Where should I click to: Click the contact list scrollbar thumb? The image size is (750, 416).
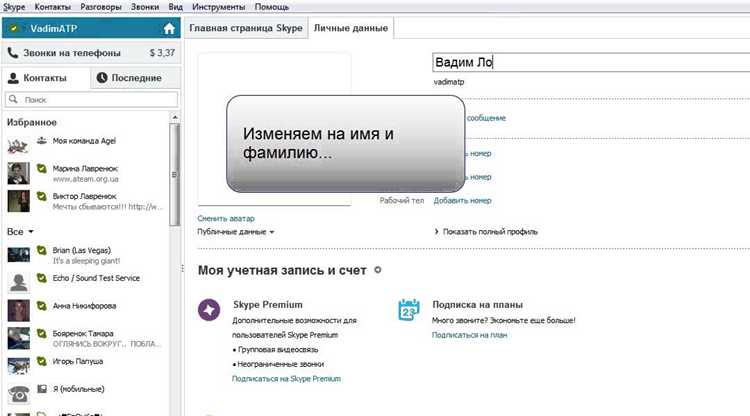[175, 175]
